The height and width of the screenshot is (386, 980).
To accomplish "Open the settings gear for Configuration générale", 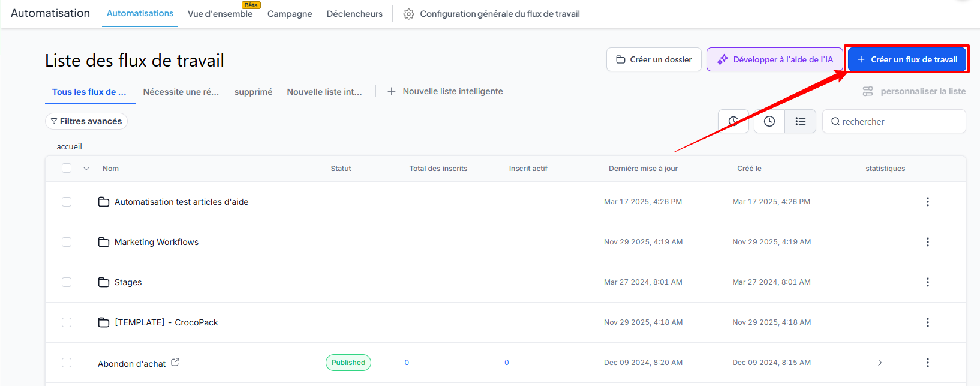I will [408, 14].
